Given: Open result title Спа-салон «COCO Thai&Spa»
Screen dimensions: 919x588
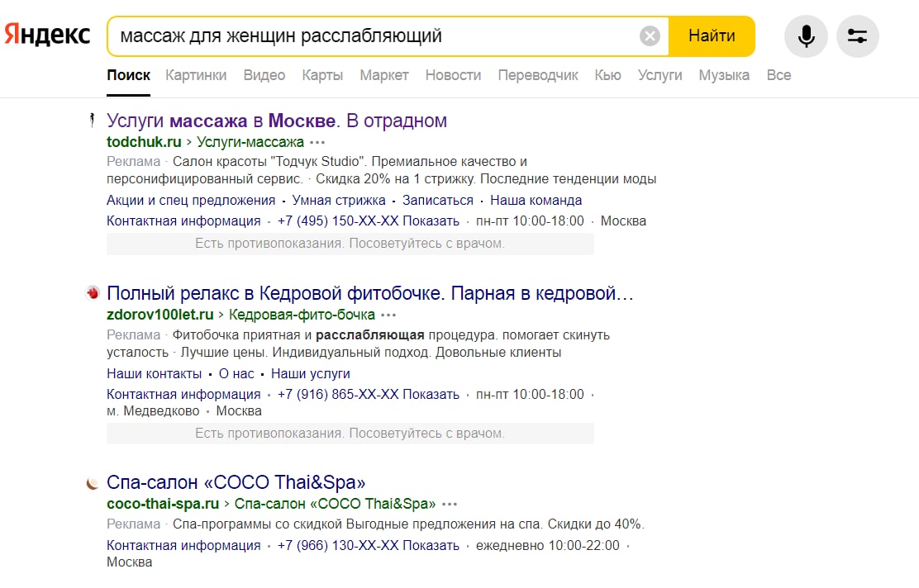Looking at the screenshot, I should [x=236, y=482].
